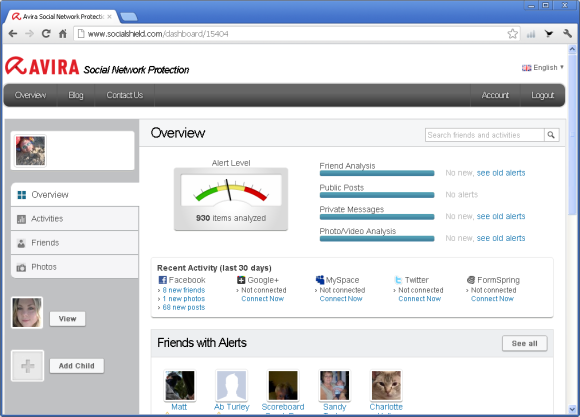Click the Alert Level gauge
580x417 pixels.
coord(231,199)
